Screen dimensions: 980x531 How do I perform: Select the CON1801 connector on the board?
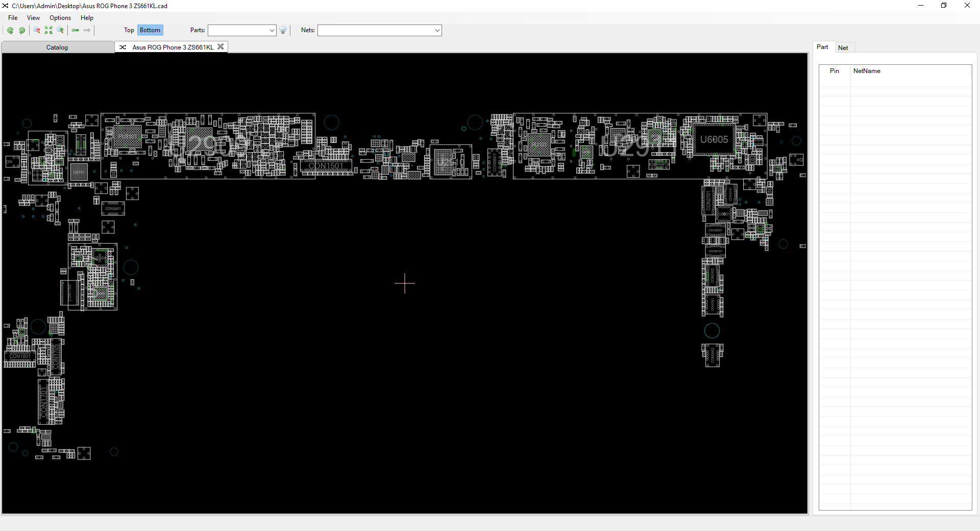[20, 356]
